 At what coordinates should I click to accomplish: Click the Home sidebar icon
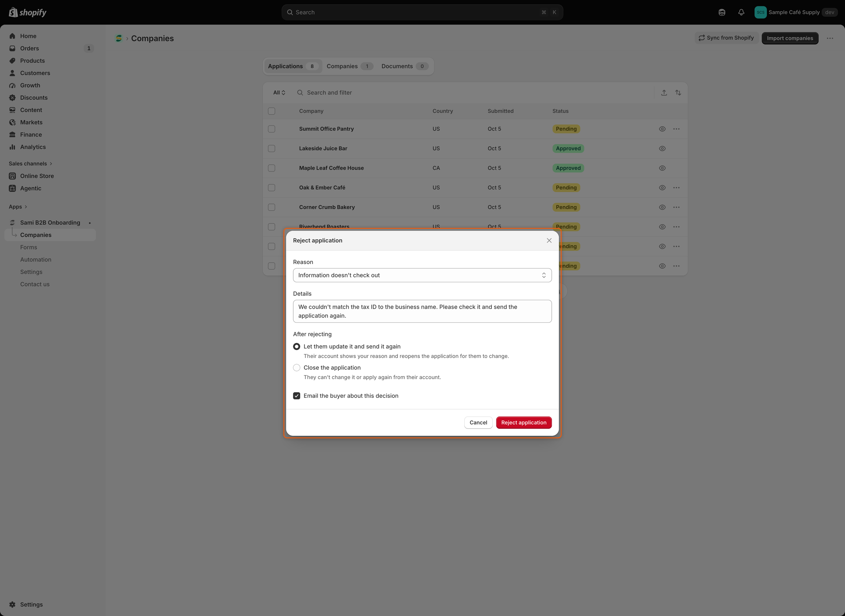coord(12,36)
